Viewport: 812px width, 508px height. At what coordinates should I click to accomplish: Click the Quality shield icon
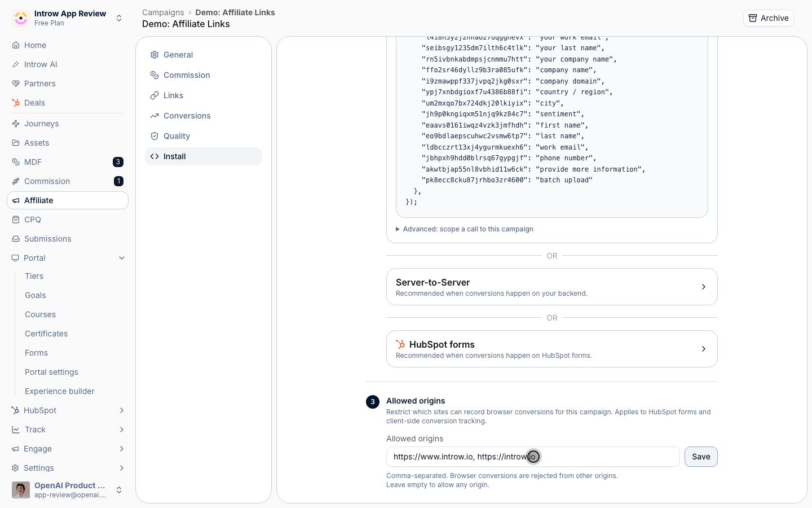click(155, 136)
